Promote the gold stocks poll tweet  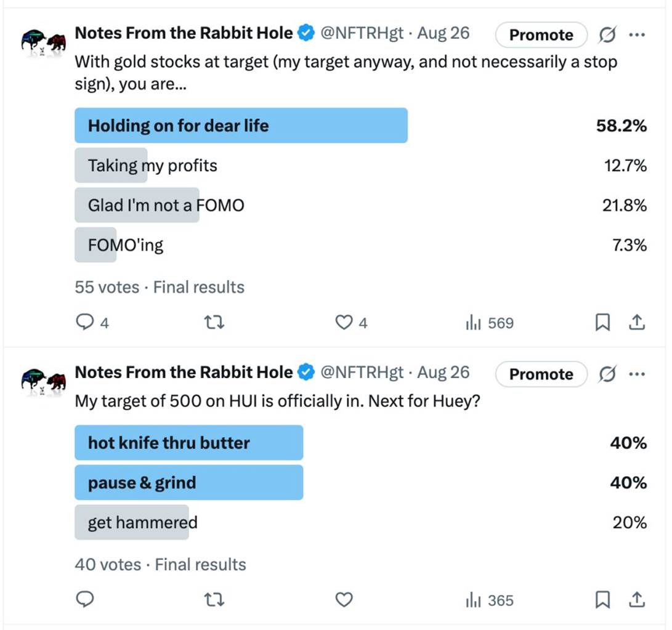pyautogui.click(x=541, y=36)
